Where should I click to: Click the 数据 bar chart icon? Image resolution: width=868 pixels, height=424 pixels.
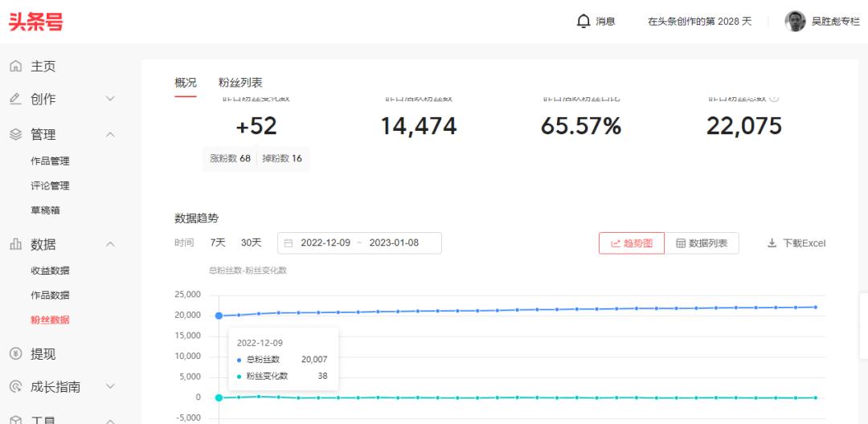point(16,244)
